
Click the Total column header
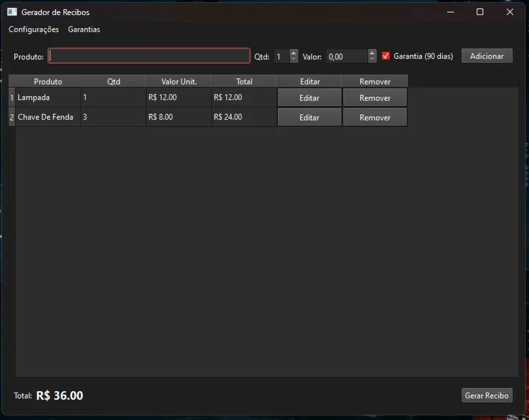(244, 81)
